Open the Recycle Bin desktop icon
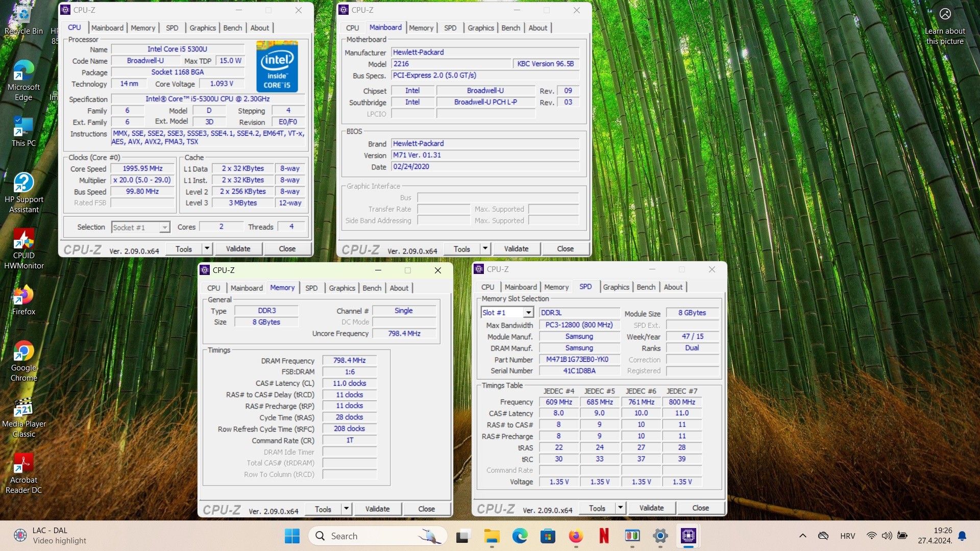This screenshot has height=551, width=980. pyautogui.click(x=23, y=20)
